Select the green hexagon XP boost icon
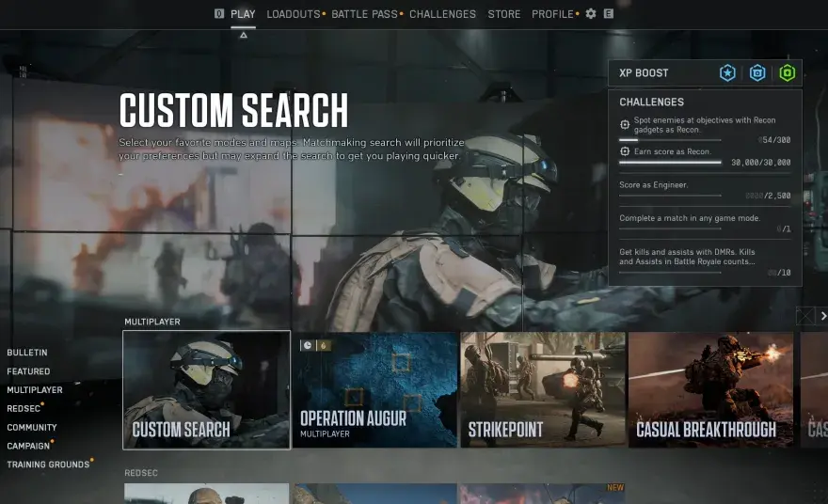 click(787, 72)
